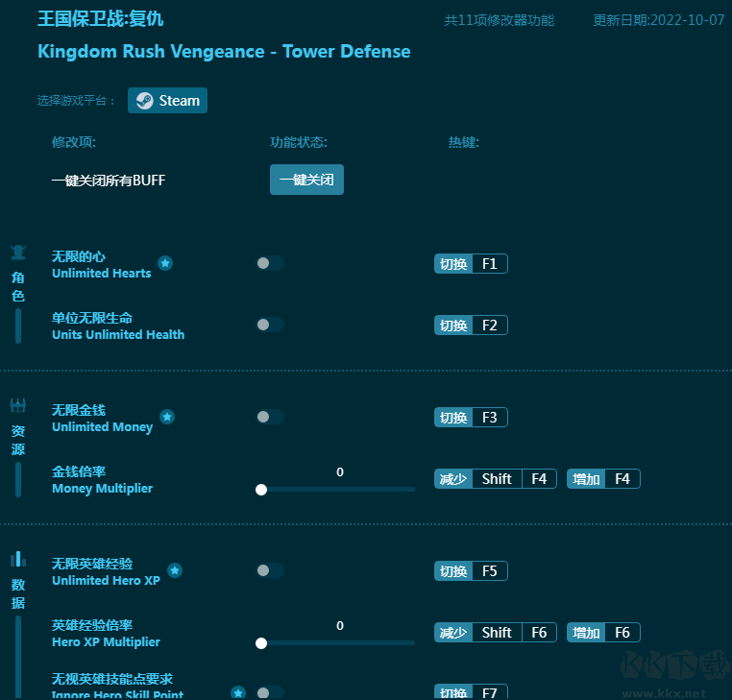Viewport: 732px width, 700px height.
Task: Enable Units Unlimited Health switch
Action: pyautogui.click(x=270, y=325)
